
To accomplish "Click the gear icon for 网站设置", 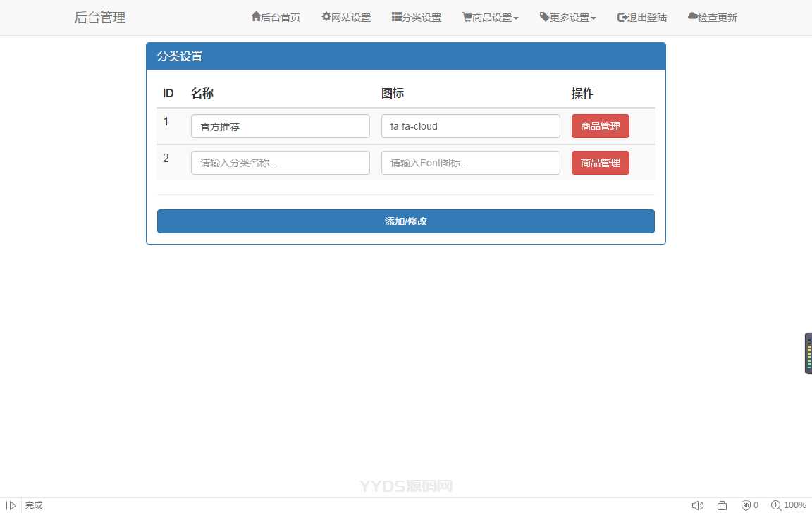I will (x=326, y=17).
